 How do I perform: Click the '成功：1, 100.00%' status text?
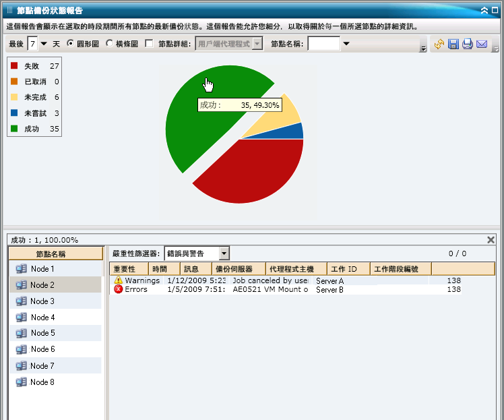(44, 240)
